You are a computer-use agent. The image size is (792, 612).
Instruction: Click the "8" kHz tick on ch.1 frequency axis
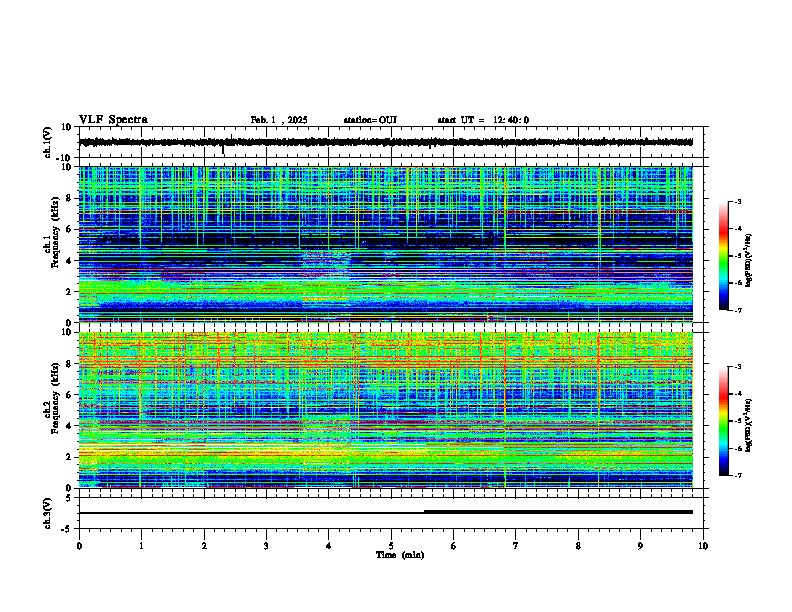tap(69, 198)
